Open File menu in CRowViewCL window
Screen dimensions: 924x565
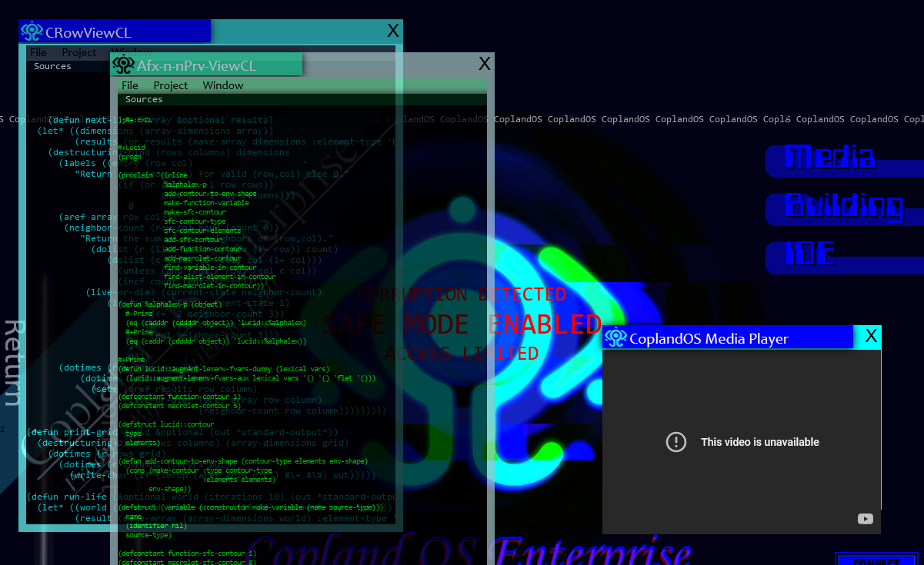pyautogui.click(x=38, y=52)
